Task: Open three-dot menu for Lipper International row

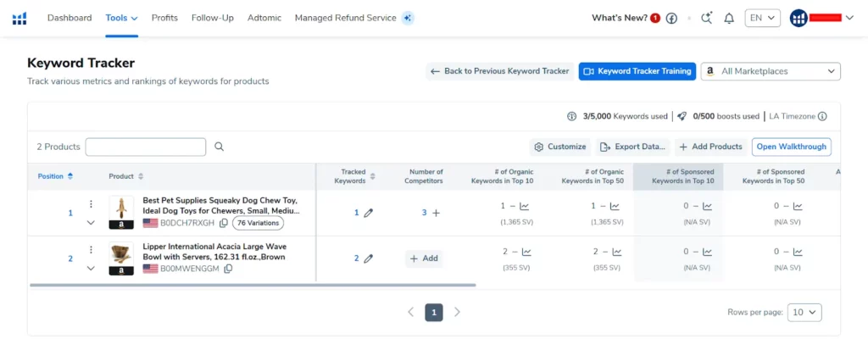Action: (x=91, y=250)
